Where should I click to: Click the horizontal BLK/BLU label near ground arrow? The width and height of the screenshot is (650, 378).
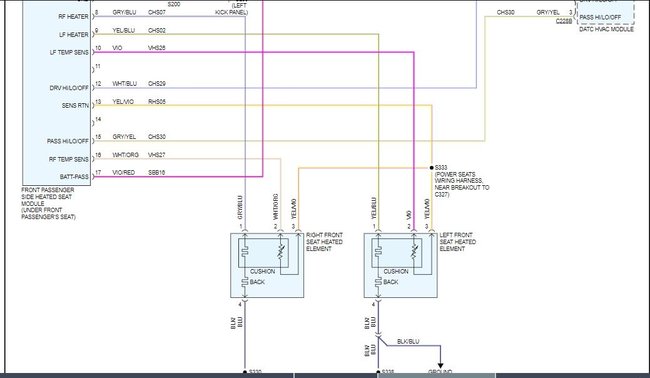click(408, 342)
